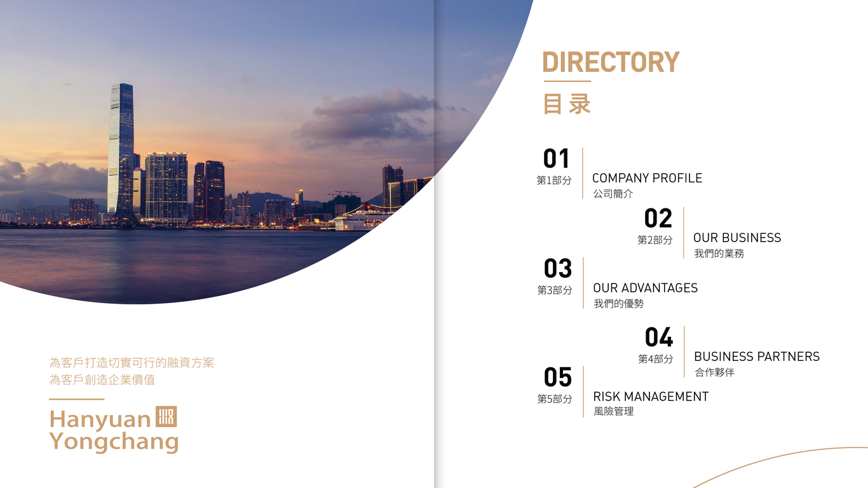Click the Hanyuan square logo icon
The image size is (868, 488).
tap(166, 417)
